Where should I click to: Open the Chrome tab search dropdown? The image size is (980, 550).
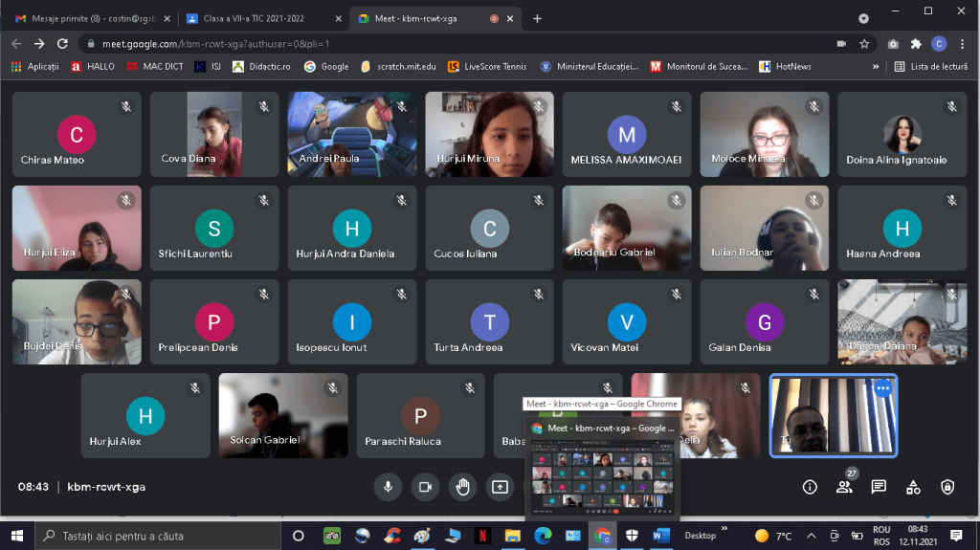(864, 19)
